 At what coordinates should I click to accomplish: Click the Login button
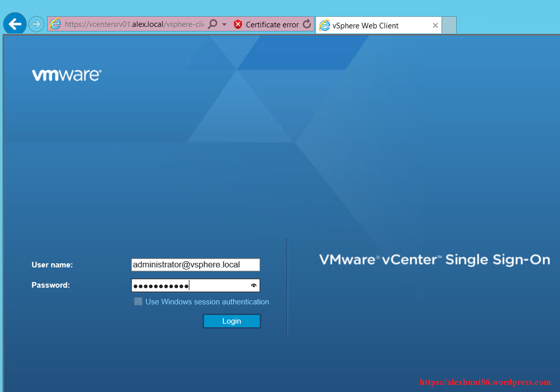[x=232, y=321]
